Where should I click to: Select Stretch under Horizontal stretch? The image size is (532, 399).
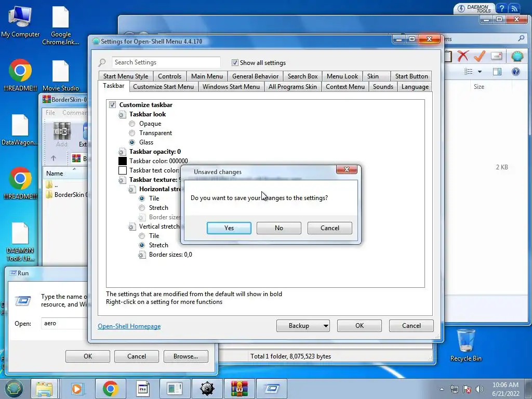[x=142, y=208]
